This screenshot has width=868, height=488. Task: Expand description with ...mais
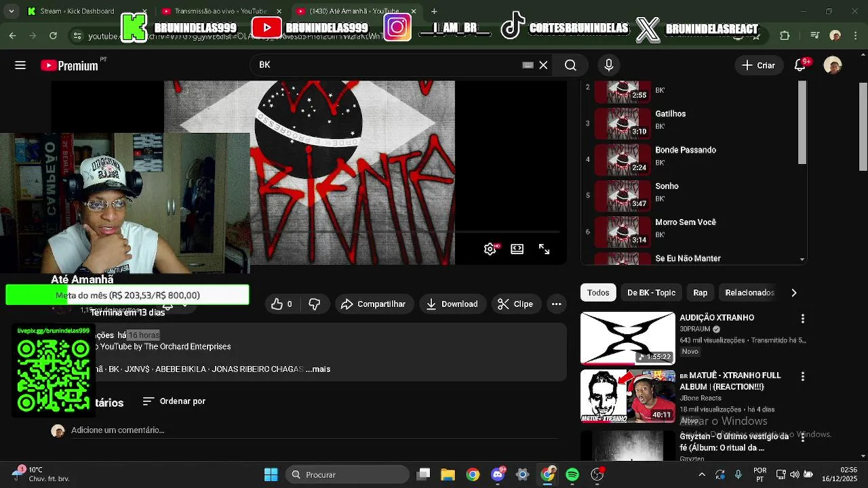click(318, 369)
